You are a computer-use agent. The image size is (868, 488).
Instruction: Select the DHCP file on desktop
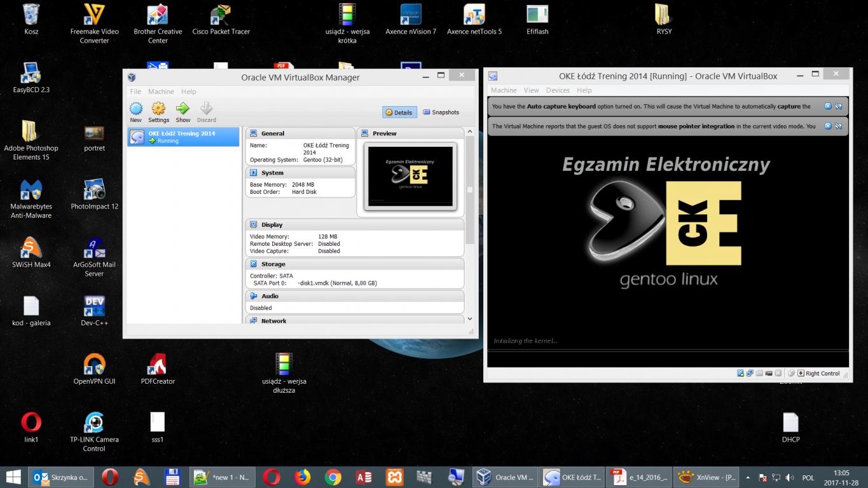tap(790, 427)
